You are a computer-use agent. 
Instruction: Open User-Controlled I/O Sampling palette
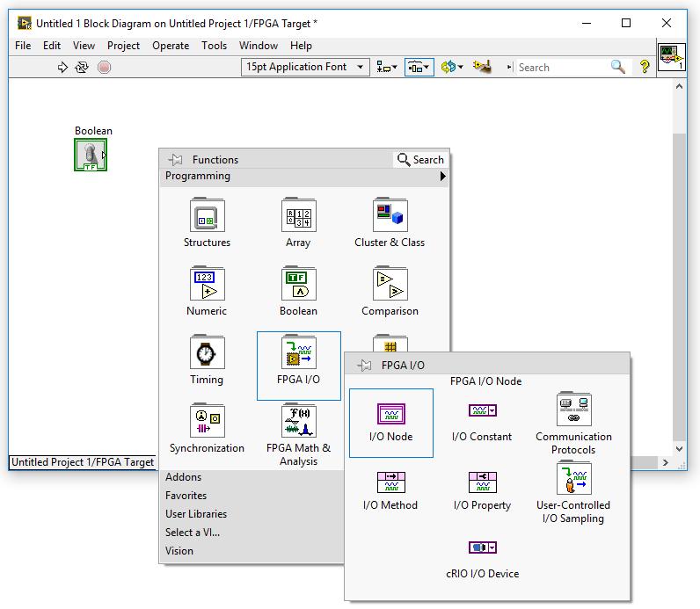point(574,478)
